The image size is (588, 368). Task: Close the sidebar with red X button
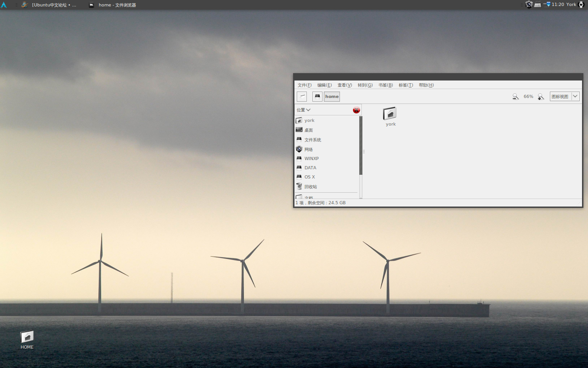point(356,110)
